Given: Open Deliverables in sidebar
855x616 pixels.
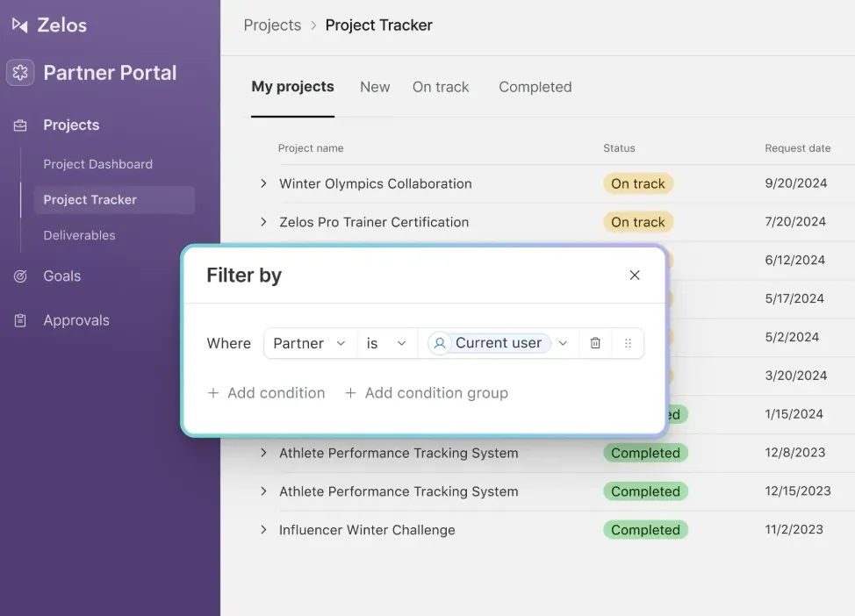Looking at the screenshot, I should click(80, 235).
